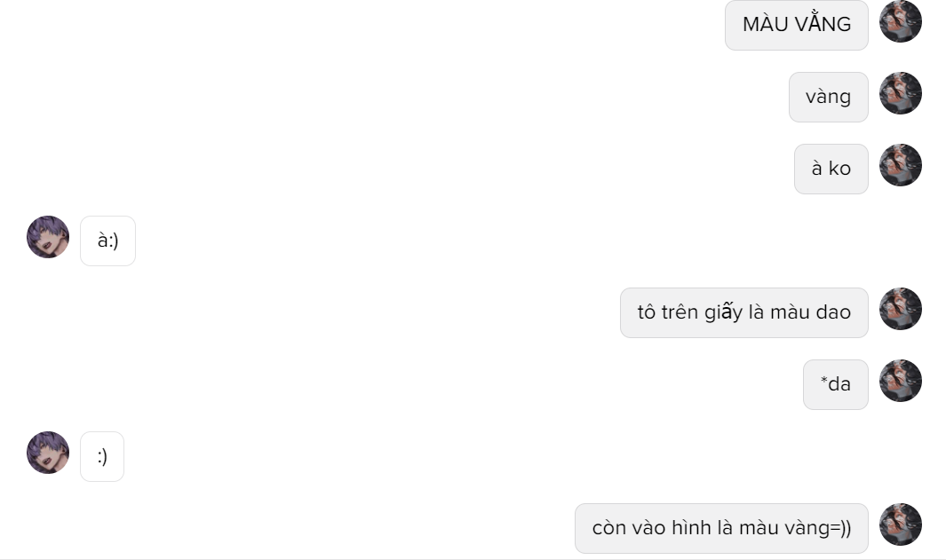
Task: Click the avatar next to "*da" message
Action: [900, 381]
